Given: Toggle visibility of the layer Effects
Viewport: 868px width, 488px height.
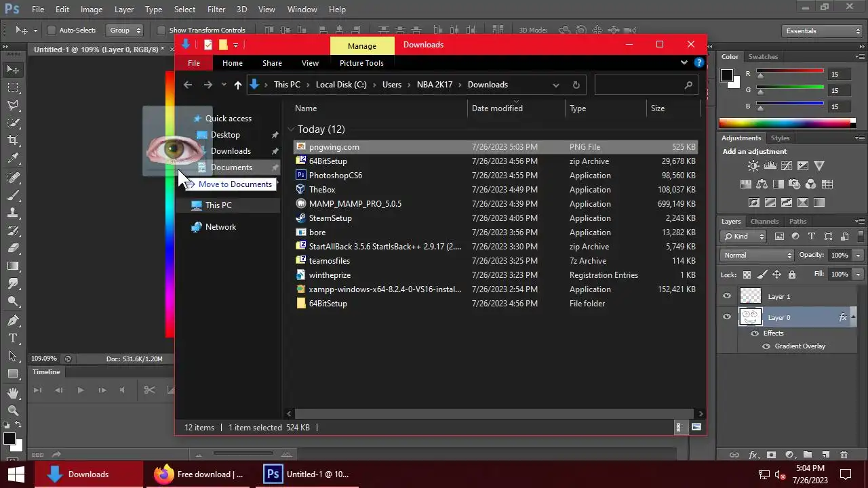Looking at the screenshot, I should [754, 333].
